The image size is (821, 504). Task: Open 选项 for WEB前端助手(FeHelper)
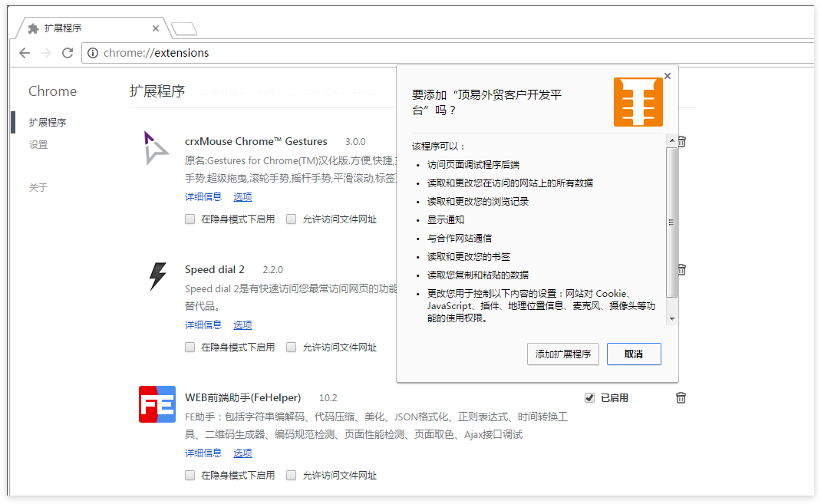pyautogui.click(x=242, y=453)
